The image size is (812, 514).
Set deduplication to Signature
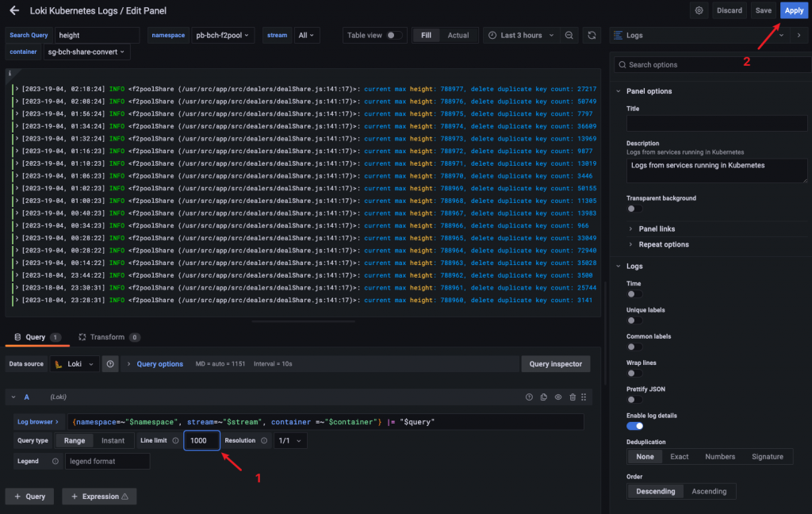(768, 456)
